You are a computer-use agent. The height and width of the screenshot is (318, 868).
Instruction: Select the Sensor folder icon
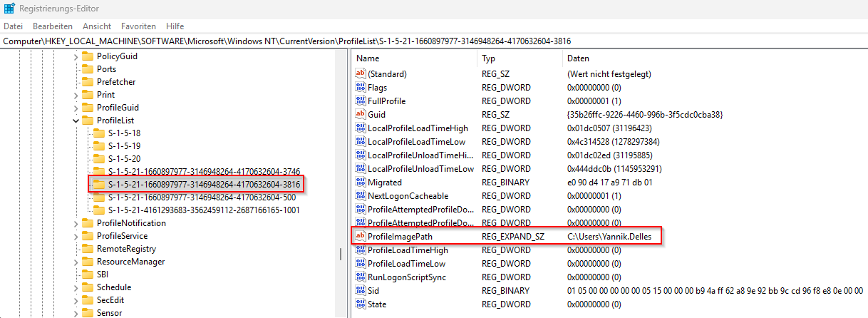pos(88,313)
